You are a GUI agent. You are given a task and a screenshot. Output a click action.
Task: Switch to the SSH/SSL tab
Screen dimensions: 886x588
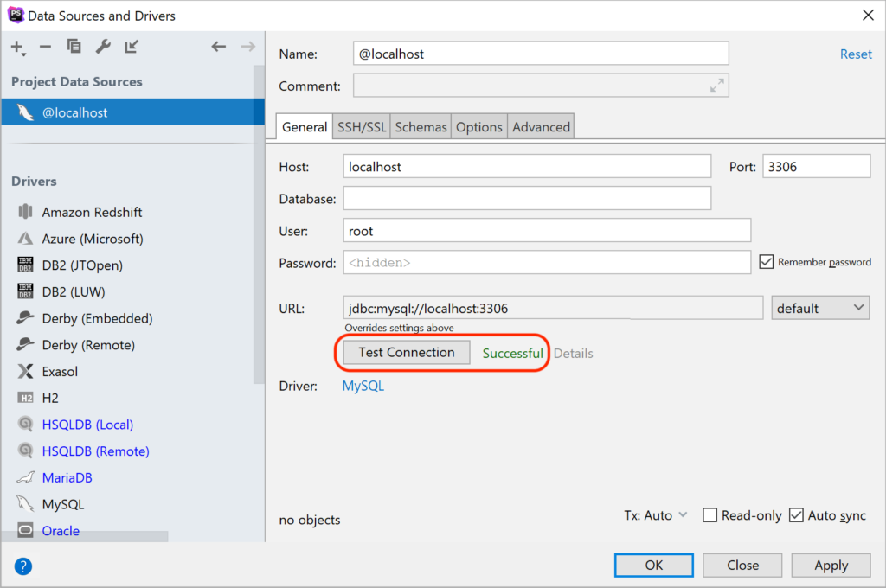pyautogui.click(x=362, y=127)
